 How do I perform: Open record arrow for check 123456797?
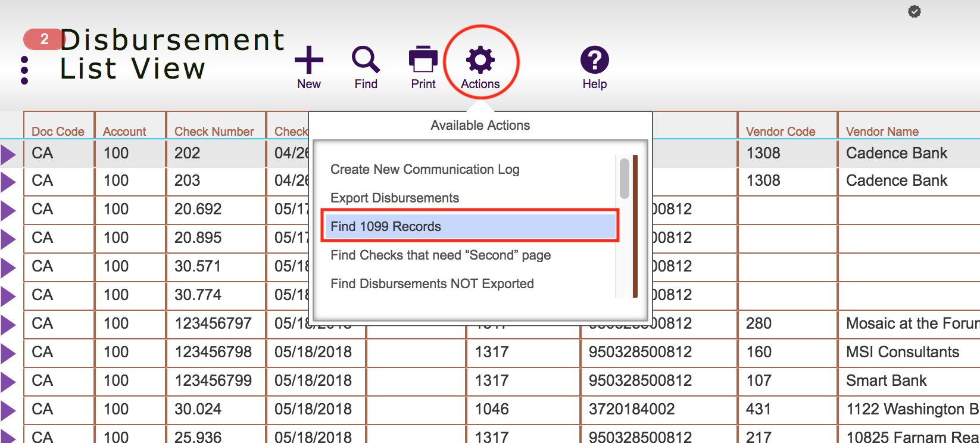8,325
